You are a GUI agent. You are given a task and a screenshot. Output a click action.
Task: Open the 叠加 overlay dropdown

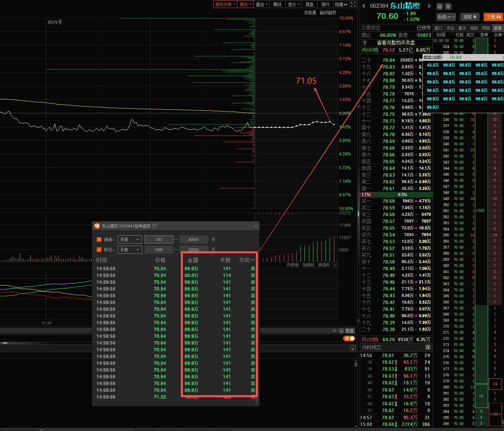point(262,4)
